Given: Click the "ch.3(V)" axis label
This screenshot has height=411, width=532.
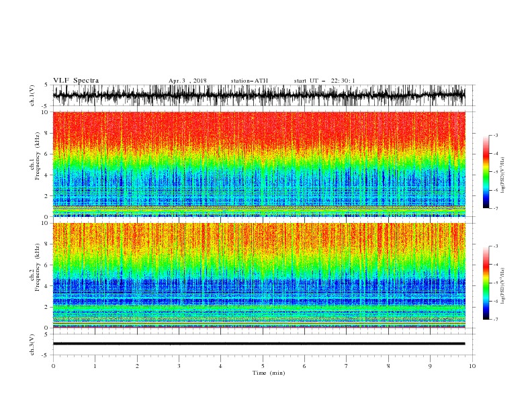Looking at the screenshot, I should (32, 345).
